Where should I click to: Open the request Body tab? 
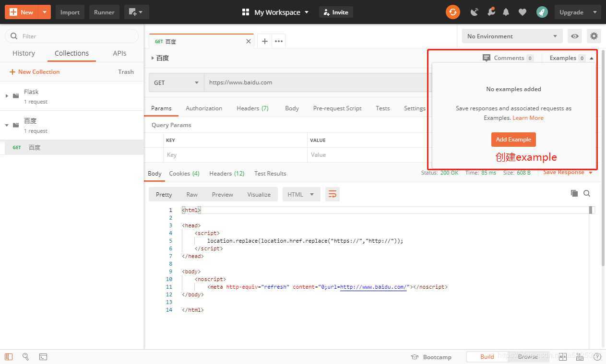coord(292,108)
